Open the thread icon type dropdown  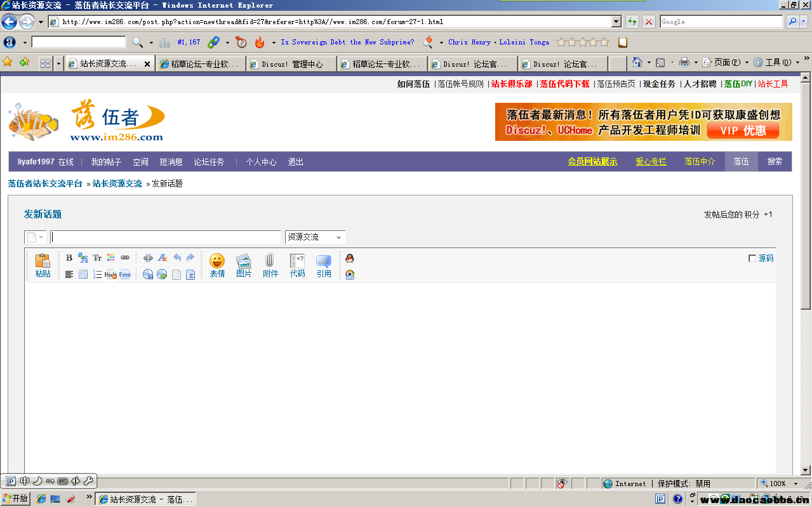tap(36, 237)
